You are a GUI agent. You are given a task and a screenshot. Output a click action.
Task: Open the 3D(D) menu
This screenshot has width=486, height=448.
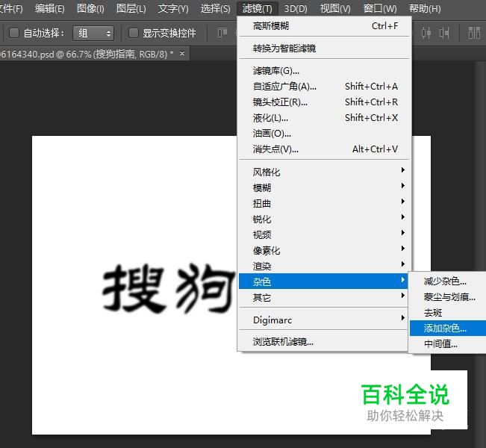point(296,8)
